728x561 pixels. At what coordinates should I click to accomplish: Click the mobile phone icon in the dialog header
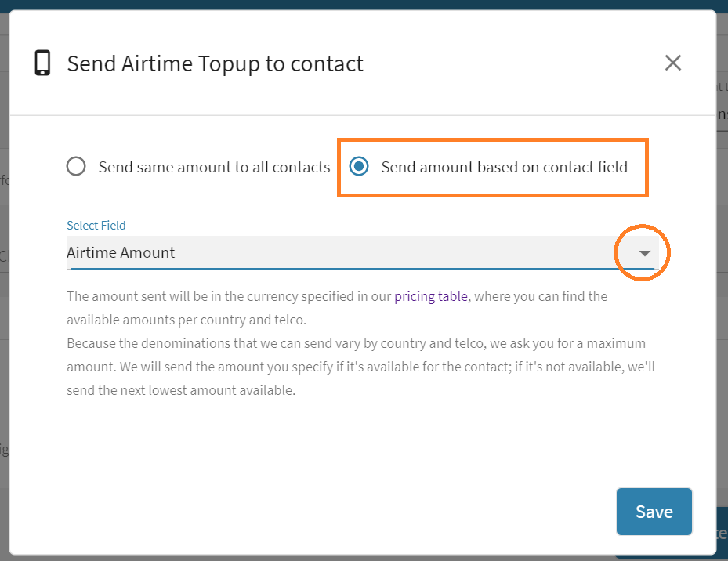(41, 63)
